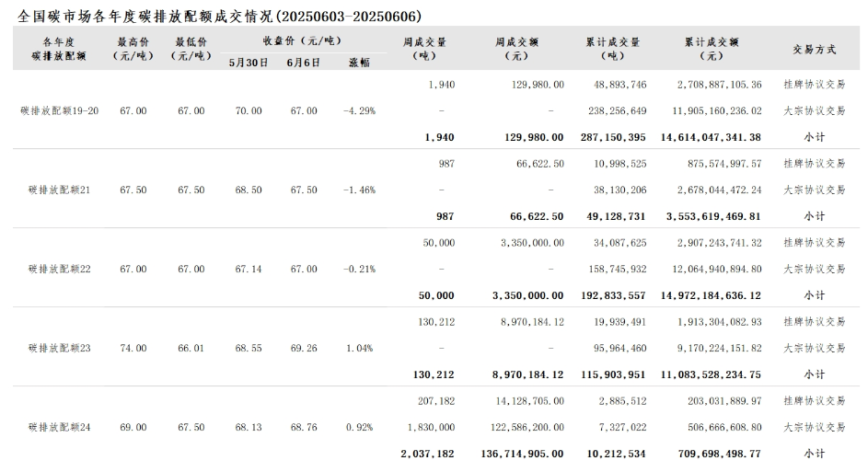Screen dimensions: 868x472
Task: Click the 136,714,905.00 weekly turnover subtotal
Action: [x=522, y=454]
